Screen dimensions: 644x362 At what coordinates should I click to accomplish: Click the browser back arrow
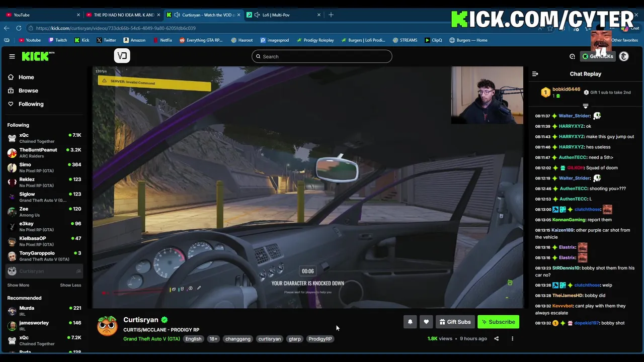(7, 28)
